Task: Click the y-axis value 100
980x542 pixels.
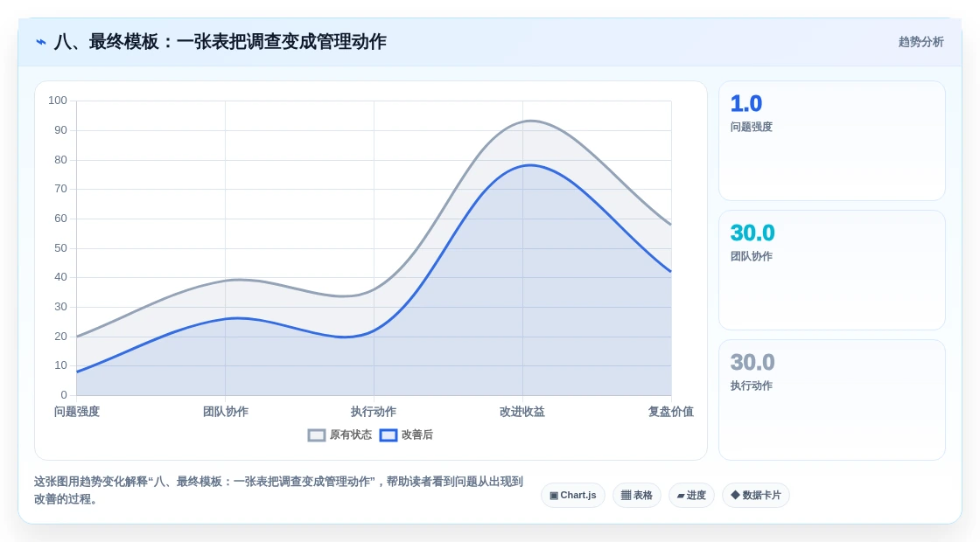Action: tap(58, 101)
